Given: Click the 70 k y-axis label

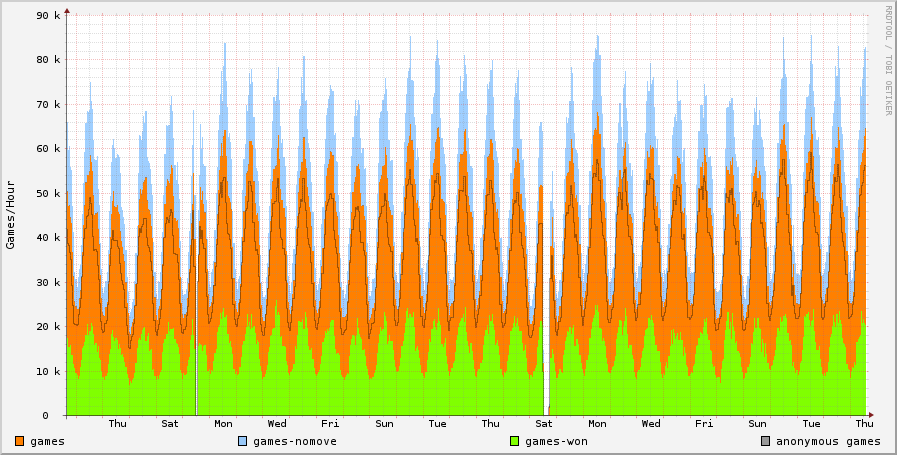Looking at the screenshot, I should click(x=47, y=105).
